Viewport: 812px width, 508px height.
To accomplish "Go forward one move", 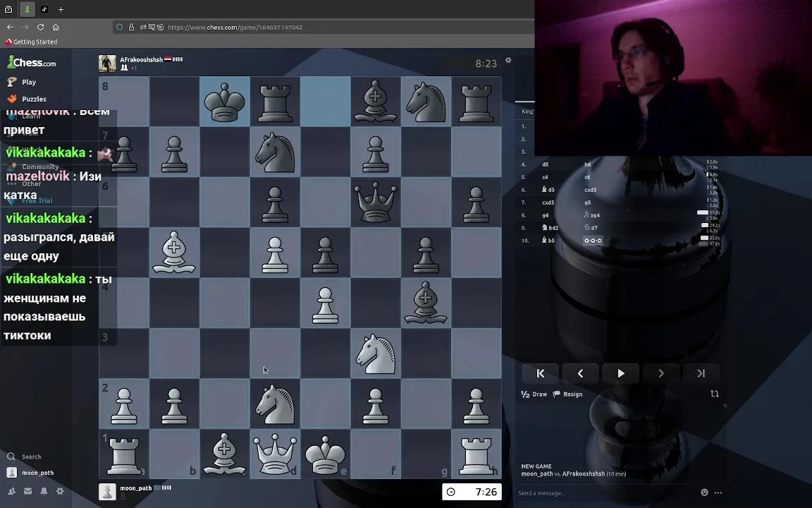I will click(x=660, y=373).
